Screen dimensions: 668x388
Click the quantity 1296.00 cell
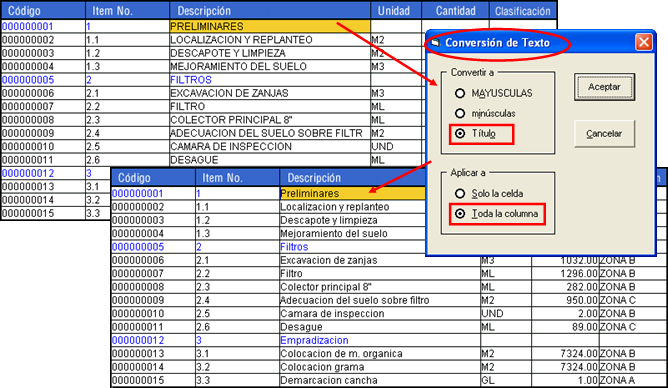[565, 273]
